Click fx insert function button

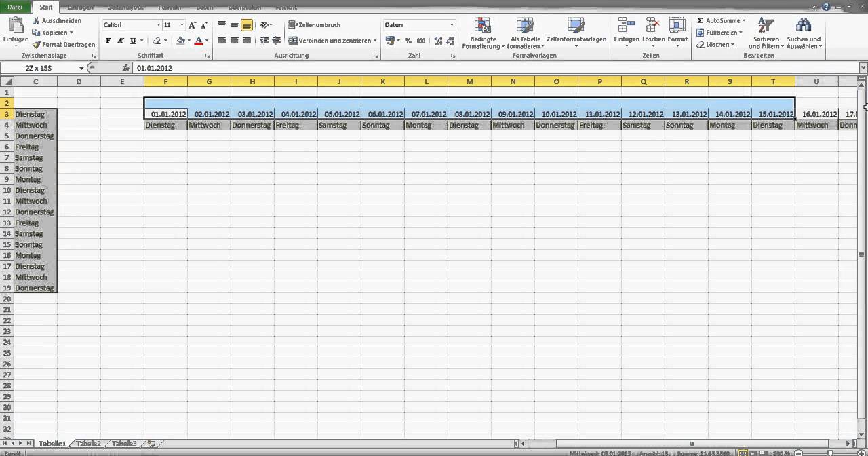125,68
